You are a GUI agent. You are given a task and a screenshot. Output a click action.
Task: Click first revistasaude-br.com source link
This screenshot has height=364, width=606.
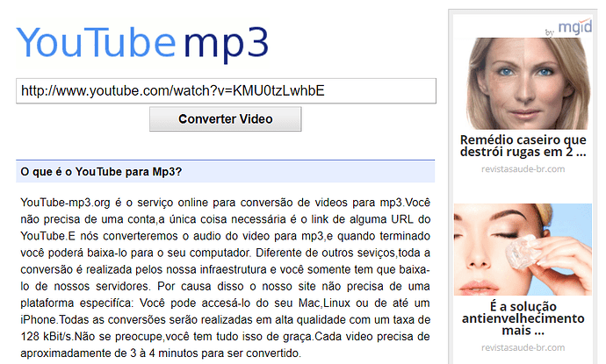click(523, 169)
